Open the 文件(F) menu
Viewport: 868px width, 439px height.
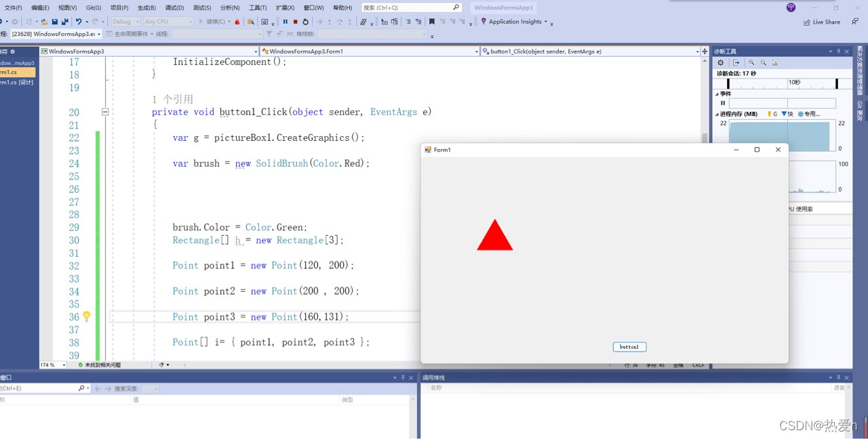13,7
